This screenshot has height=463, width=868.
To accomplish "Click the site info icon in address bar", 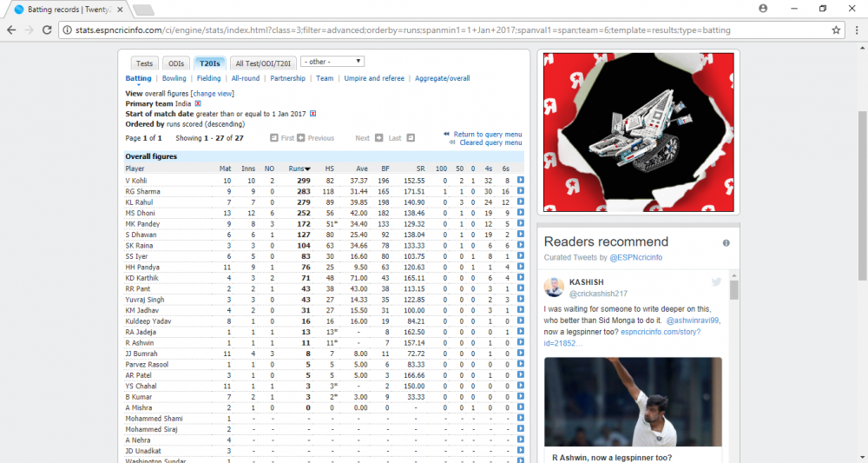I will click(67, 30).
